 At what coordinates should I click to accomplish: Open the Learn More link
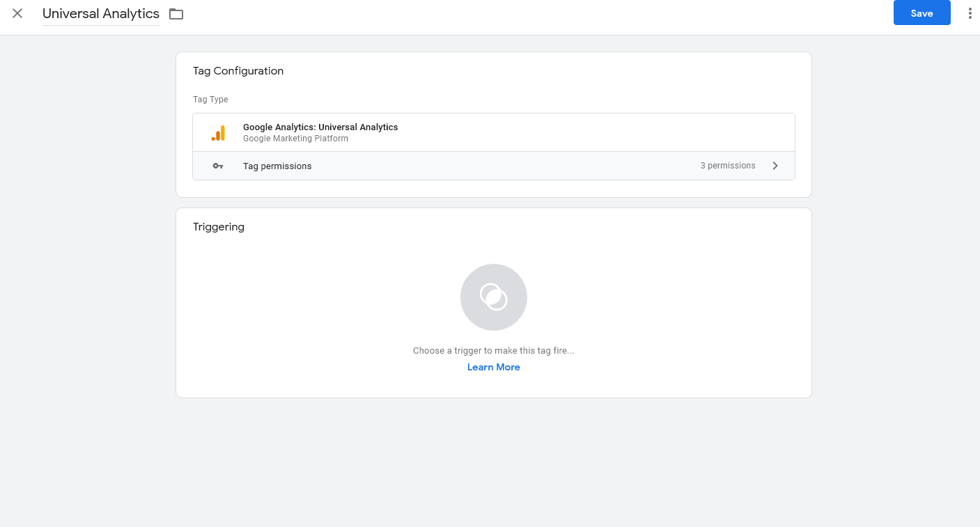(494, 367)
